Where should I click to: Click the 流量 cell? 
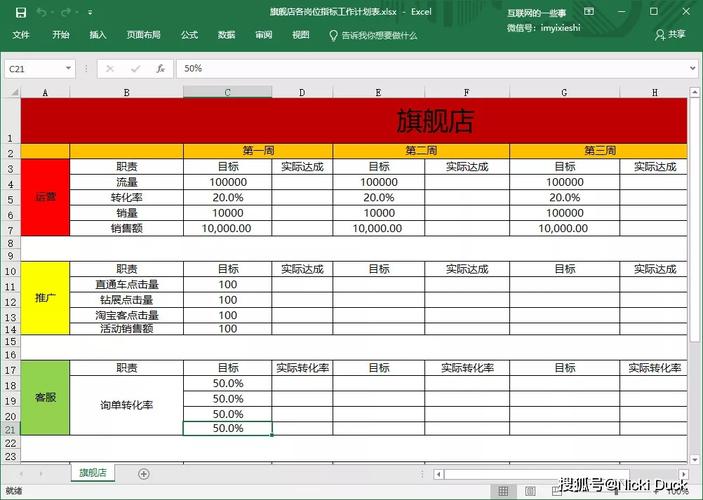(x=126, y=182)
